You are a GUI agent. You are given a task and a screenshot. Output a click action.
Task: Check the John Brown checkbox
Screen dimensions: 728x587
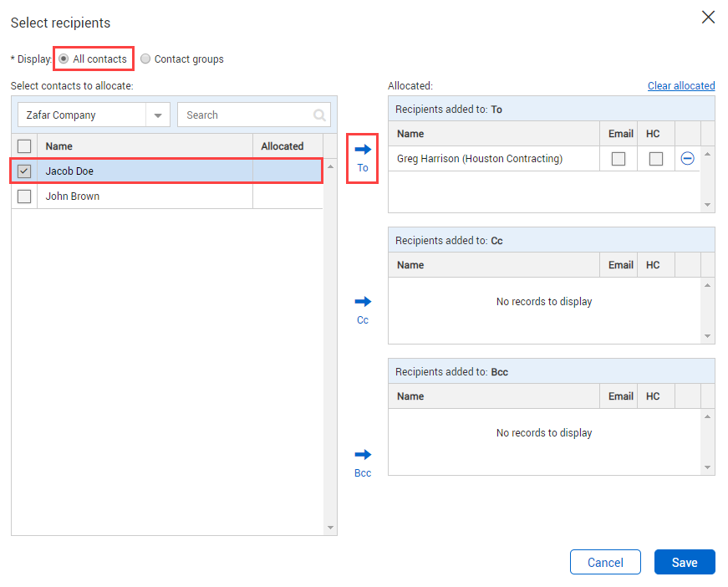coord(24,197)
